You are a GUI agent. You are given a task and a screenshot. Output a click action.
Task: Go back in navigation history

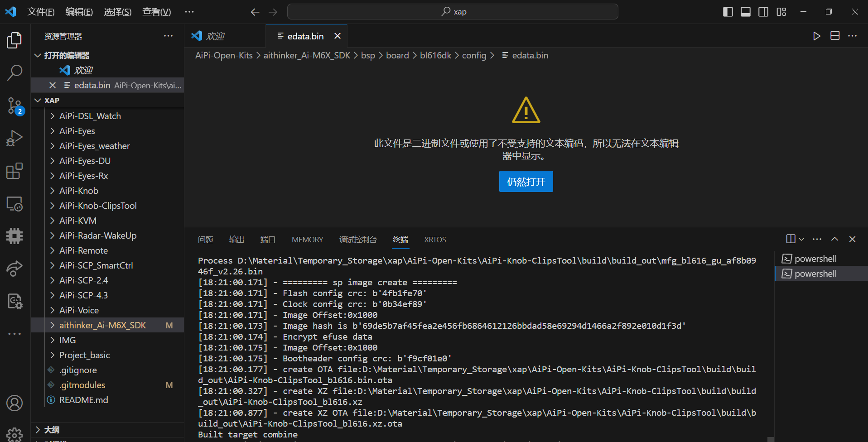pyautogui.click(x=255, y=12)
